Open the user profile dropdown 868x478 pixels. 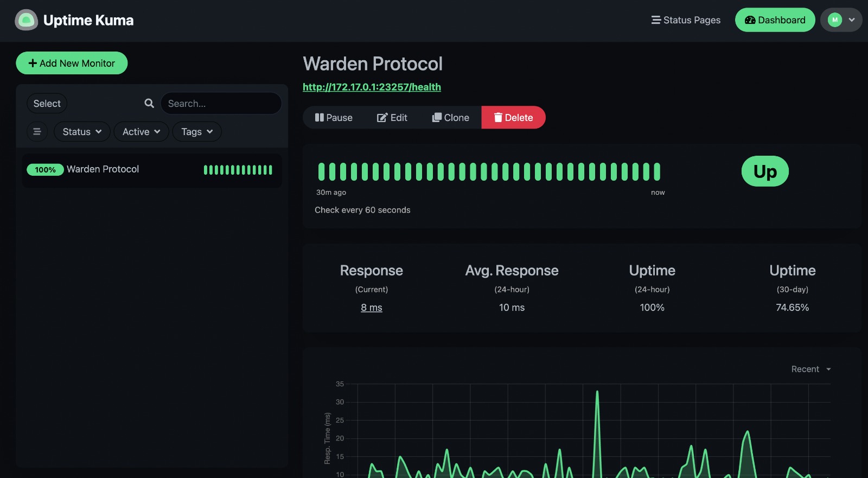pyautogui.click(x=841, y=20)
